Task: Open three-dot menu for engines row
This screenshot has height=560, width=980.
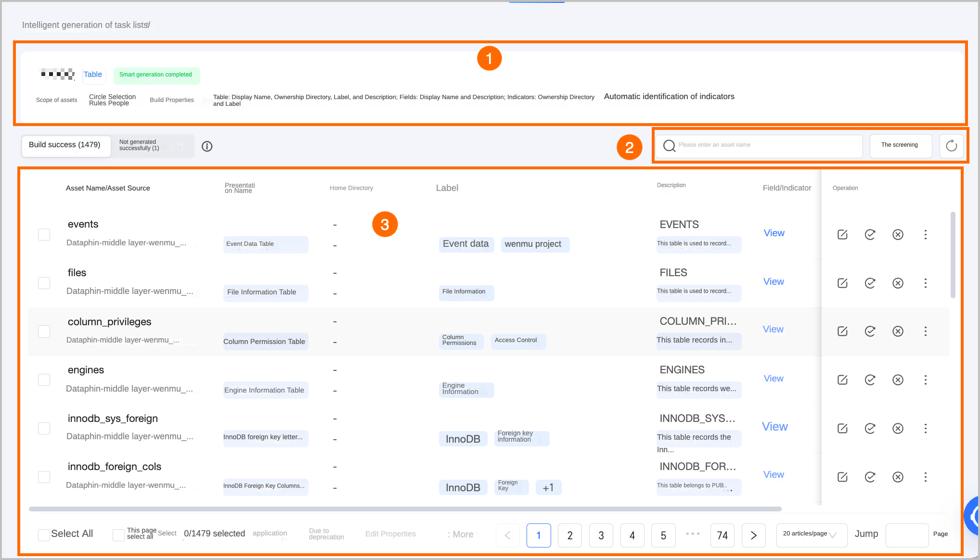Action: tap(925, 380)
